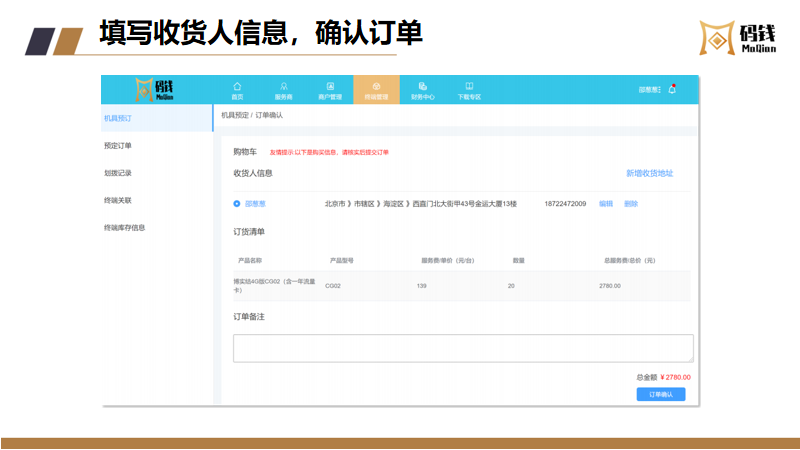This screenshot has width=800, height=450.
Task: Click the 订单备注 remarks text box
Action: pos(462,348)
